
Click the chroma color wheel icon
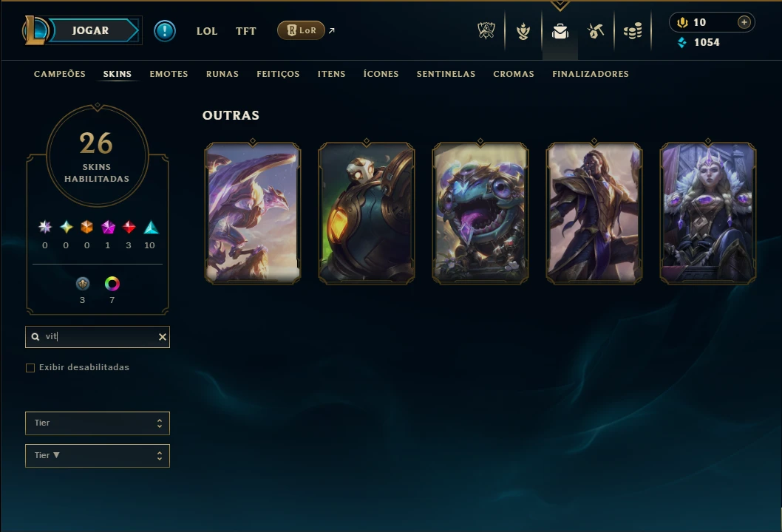tap(112, 284)
